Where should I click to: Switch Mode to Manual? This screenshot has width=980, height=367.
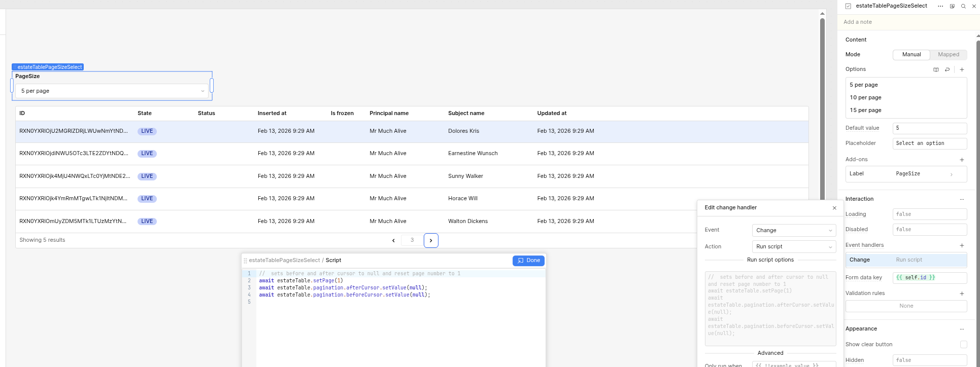pos(911,54)
